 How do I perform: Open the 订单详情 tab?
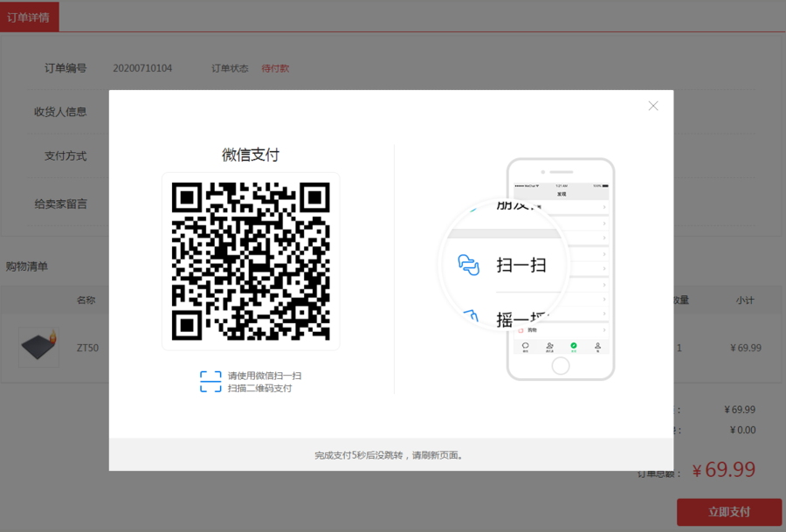pyautogui.click(x=29, y=17)
